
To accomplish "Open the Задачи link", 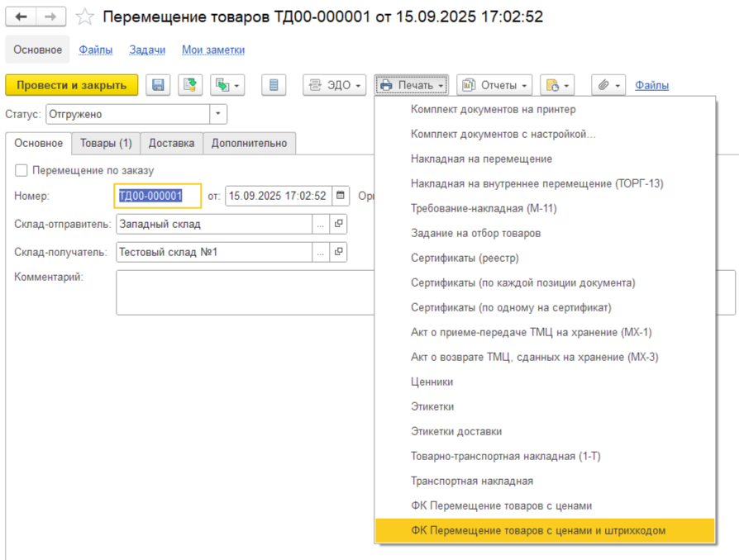I will pos(147,50).
